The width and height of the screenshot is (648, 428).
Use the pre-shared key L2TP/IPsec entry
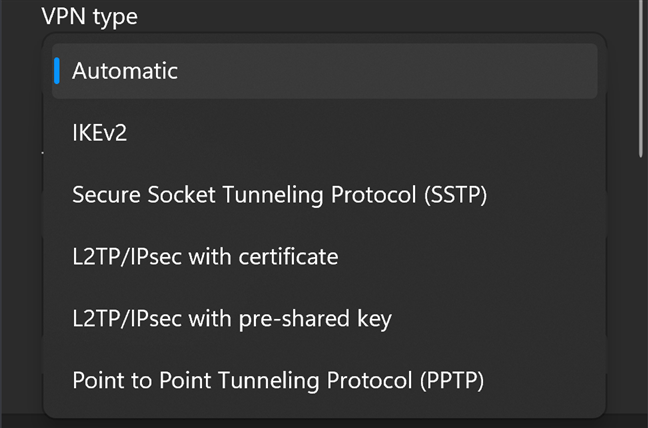pos(324,319)
